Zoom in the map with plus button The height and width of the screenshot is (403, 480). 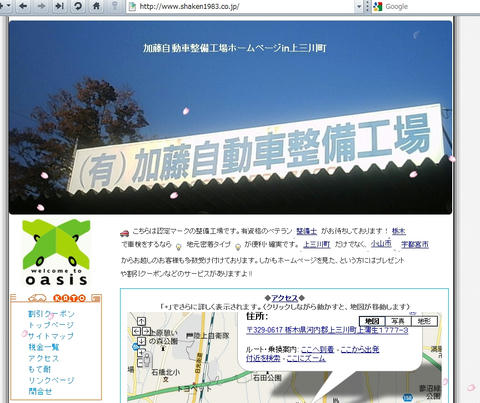point(142,352)
